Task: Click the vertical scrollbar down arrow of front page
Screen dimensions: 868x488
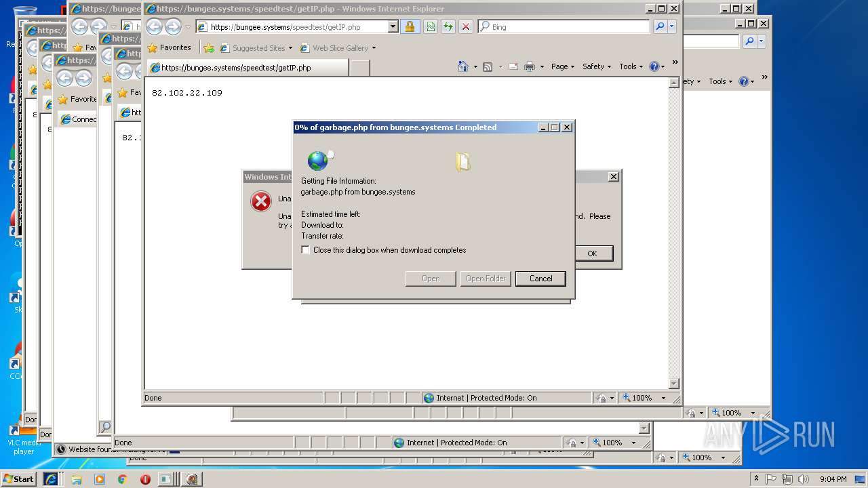Action: coord(673,384)
